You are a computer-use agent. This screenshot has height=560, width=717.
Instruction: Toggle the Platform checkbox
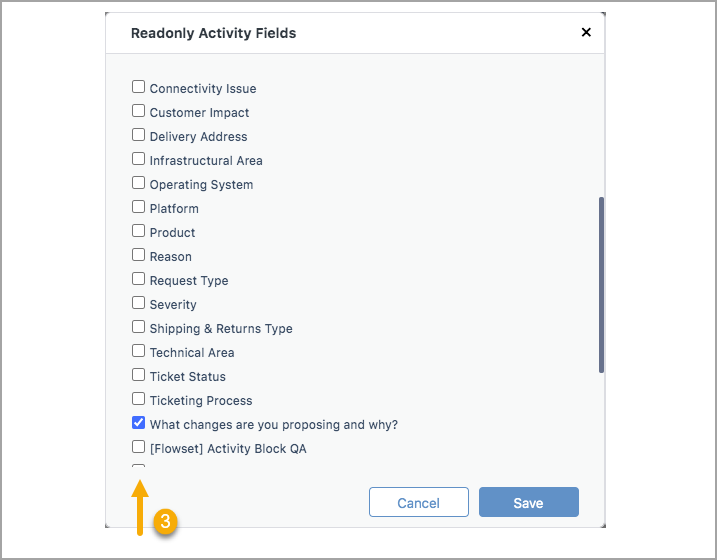point(138,207)
